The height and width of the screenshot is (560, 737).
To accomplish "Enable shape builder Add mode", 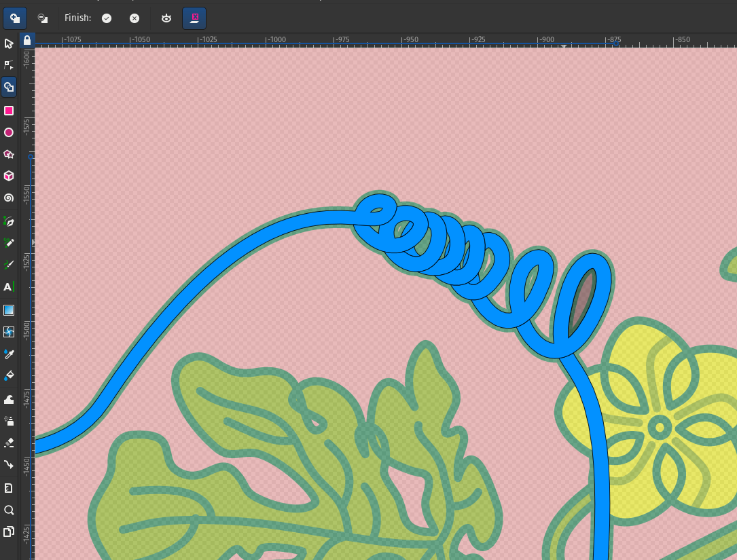I will click(15, 18).
